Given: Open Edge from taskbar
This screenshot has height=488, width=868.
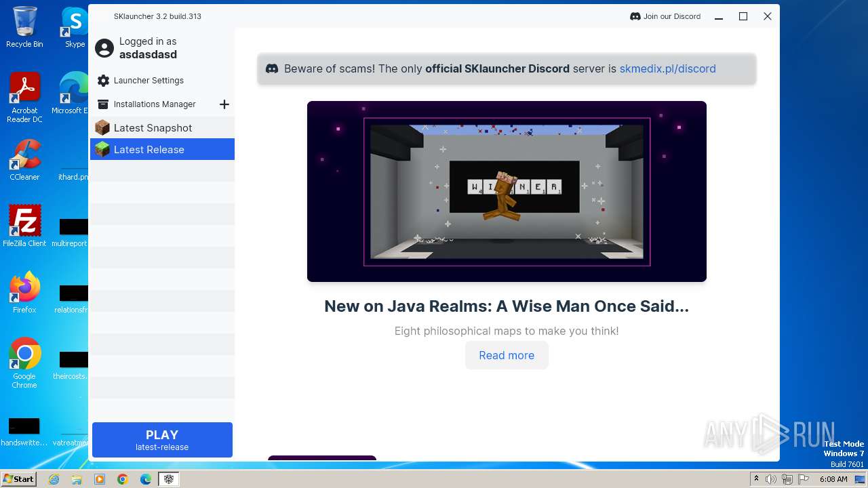Looking at the screenshot, I should [146, 479].
